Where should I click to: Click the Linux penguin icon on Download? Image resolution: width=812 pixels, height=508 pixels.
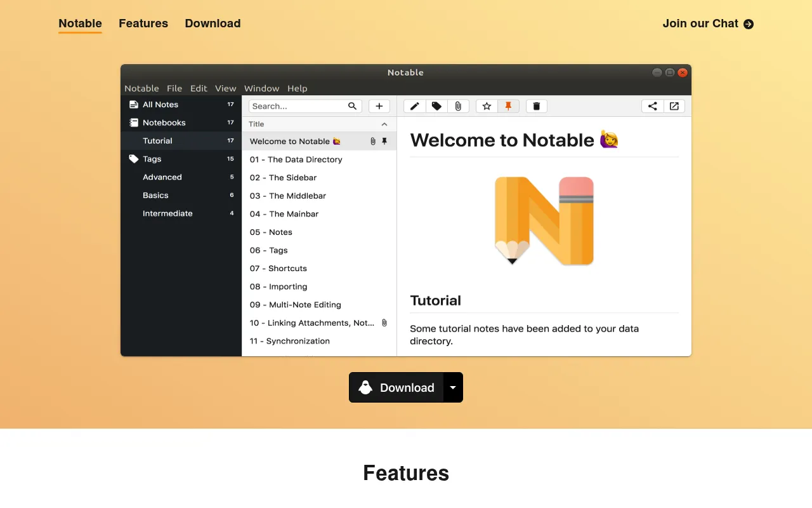(365, 387)
